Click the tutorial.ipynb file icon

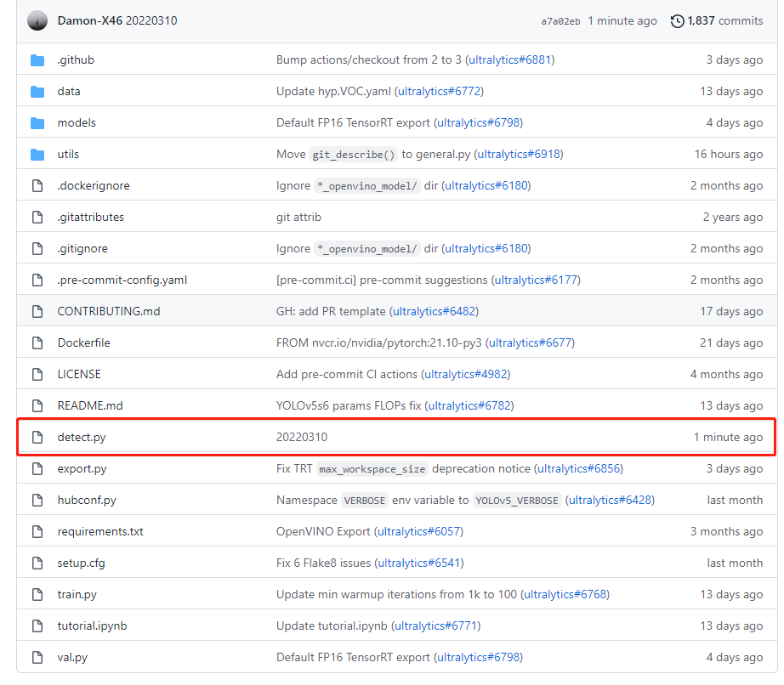tap(37, 626)
